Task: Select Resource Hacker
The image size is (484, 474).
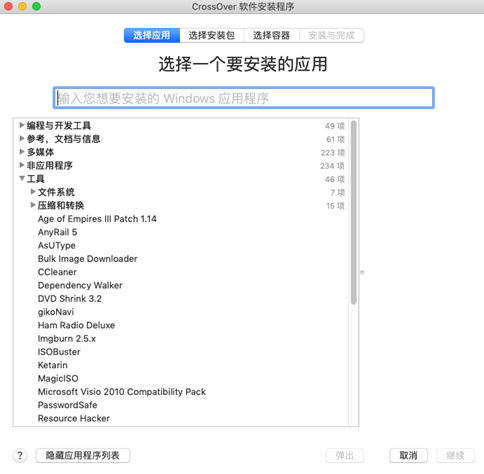Action: click(74, 419)
